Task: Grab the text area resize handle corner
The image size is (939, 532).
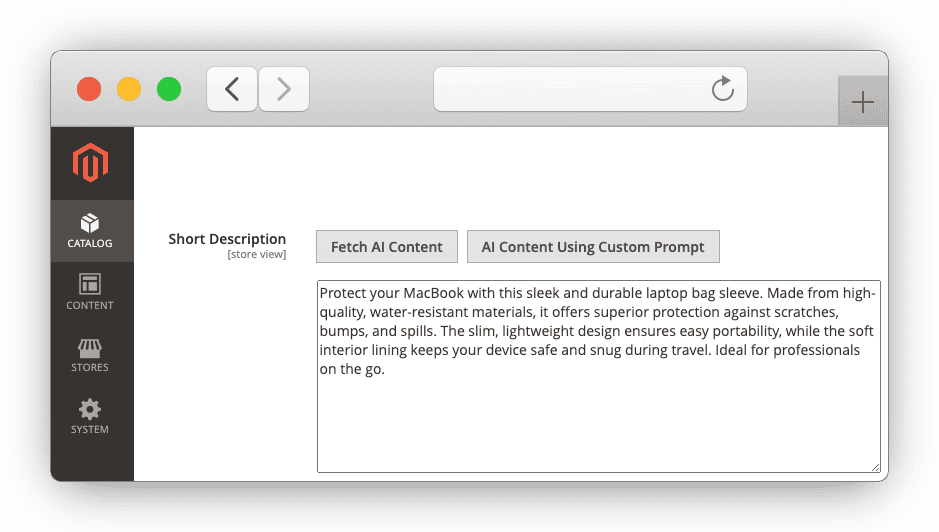Action: point(875,467)
